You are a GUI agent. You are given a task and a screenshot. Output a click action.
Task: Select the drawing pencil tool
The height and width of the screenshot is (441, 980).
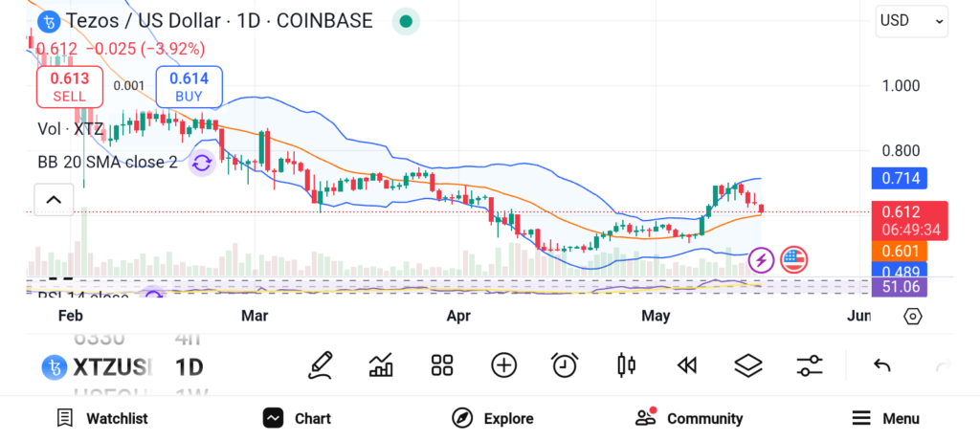point(321,364)
